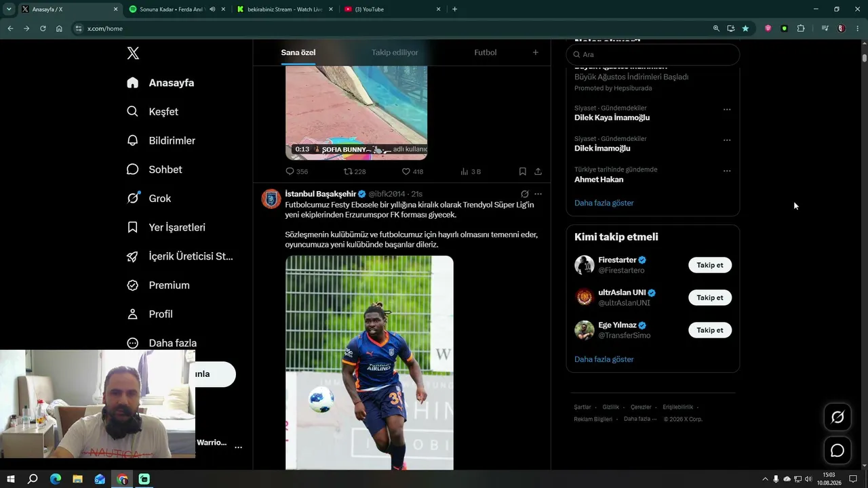Viewport: 868px width, 488px height.
Task: Expand Daha fazla in the left sidebar
Action: tap(161, 343)
